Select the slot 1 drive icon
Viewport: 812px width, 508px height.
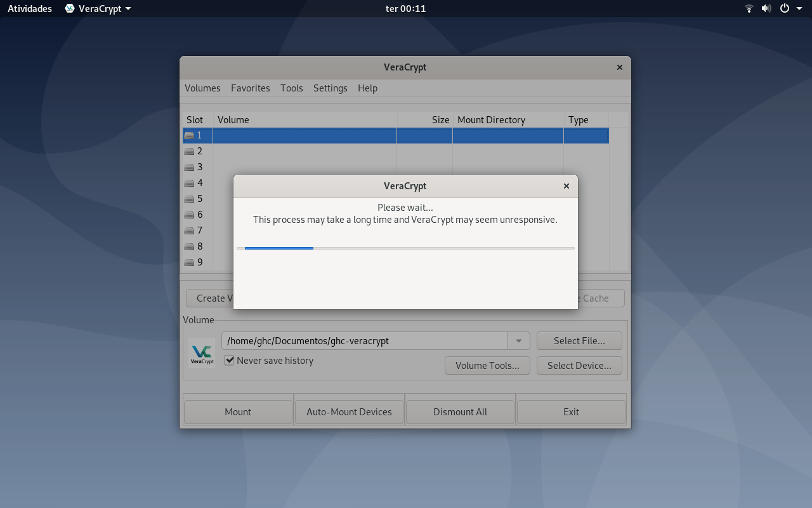coord(189,135)
